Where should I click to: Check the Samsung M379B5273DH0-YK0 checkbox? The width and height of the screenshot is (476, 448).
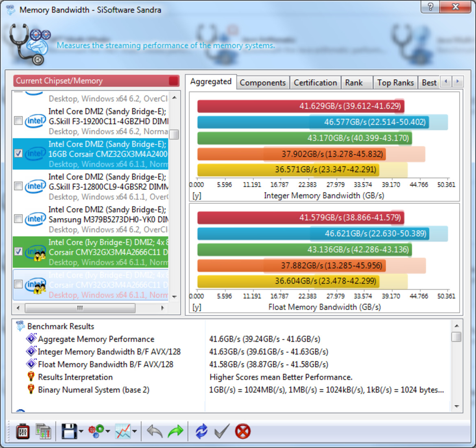(18, 219)
